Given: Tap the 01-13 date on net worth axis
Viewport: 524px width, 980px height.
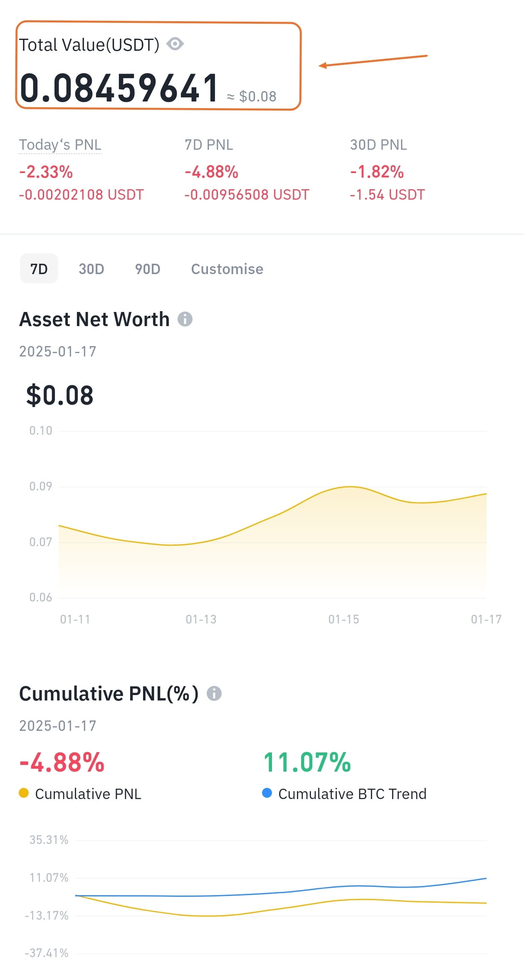Looking at the screenshot, I should pyautogui.click(x=201, y=619).
